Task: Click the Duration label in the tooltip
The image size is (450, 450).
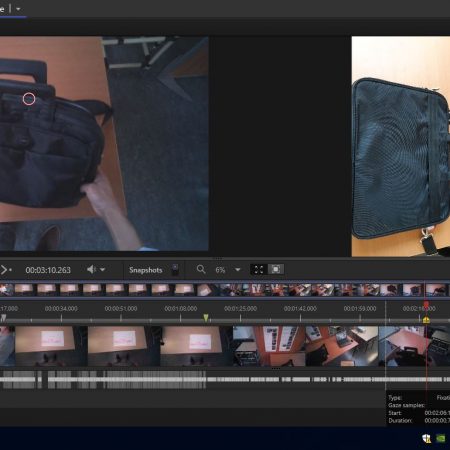Action: [x=400, y=421]
